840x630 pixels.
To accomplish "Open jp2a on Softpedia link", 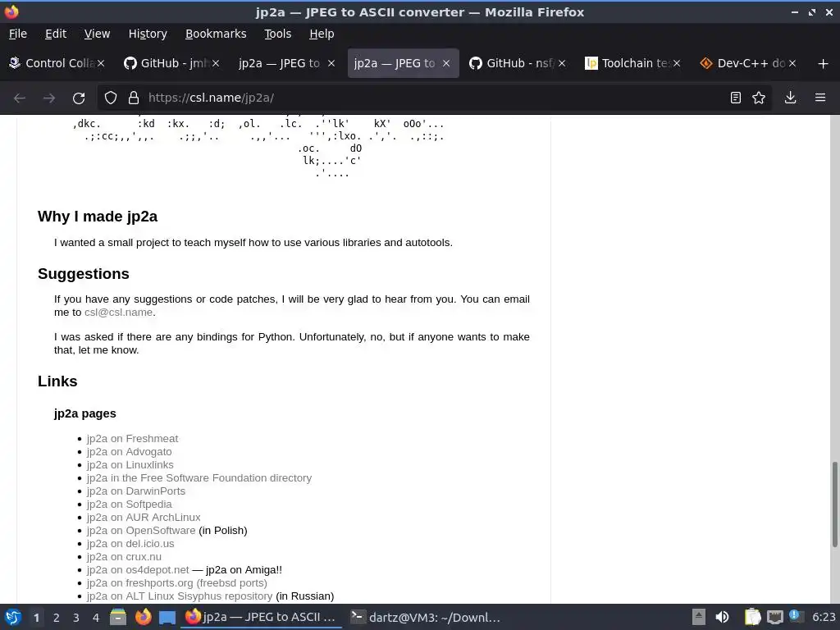I will 129,504.
